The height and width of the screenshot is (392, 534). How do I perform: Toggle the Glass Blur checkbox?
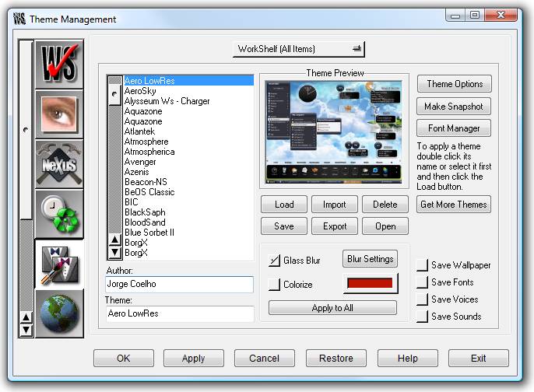pos(274,261)
